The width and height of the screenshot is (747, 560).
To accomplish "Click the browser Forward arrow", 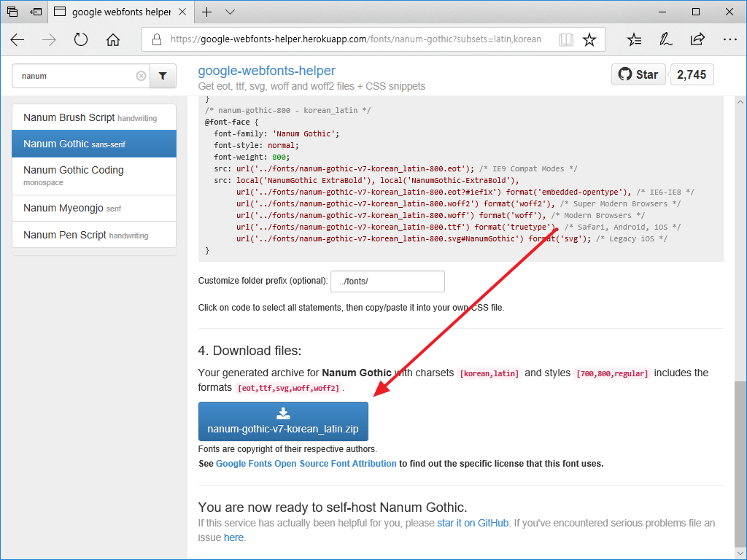I will pyautogui.click(x=49, y=40).
